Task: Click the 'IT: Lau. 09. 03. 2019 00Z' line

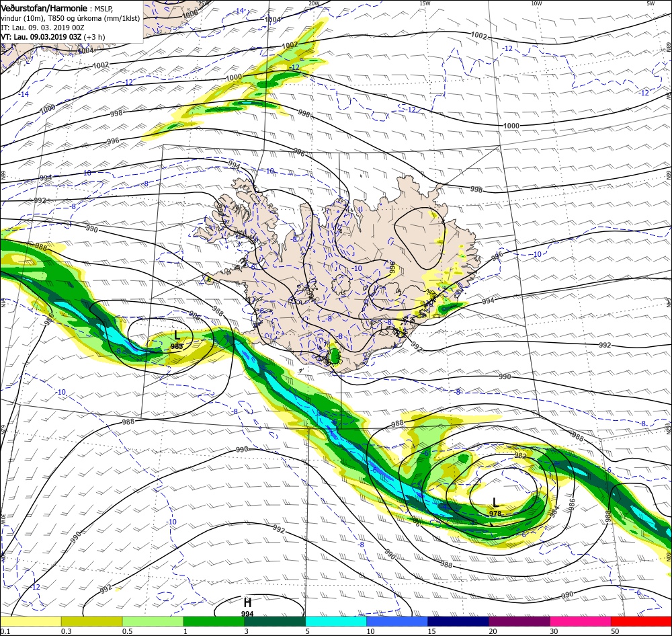Action: pyautogui.click(x=43, y=28)
